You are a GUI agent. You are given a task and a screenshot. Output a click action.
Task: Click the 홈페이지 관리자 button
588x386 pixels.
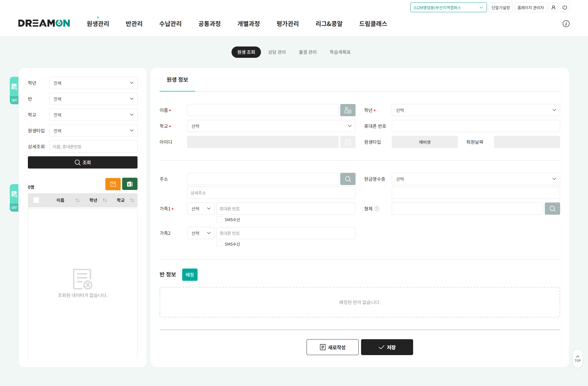tap(531, 7)
